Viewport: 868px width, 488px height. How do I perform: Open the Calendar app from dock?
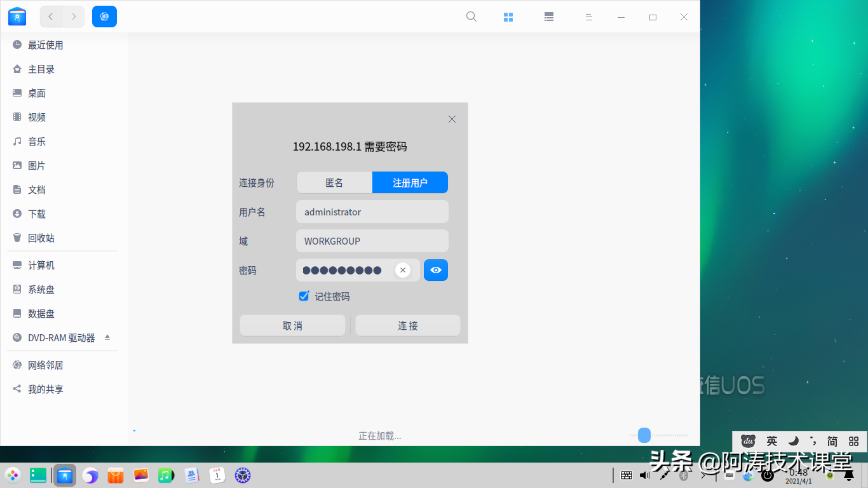coord(217,475)
